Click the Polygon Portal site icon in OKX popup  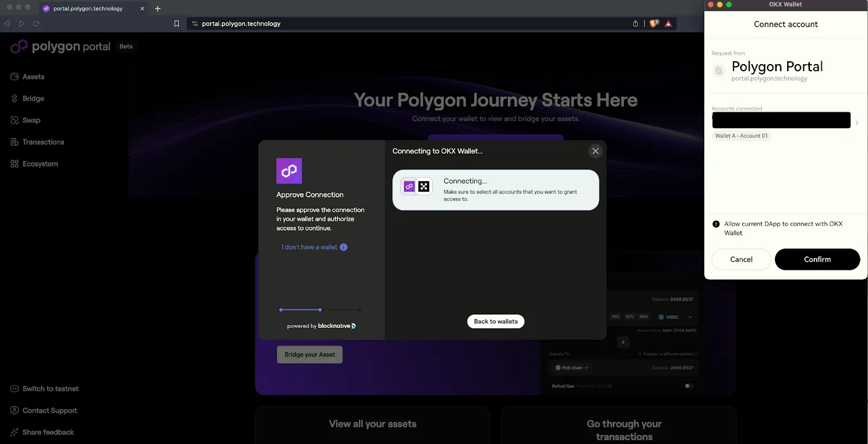pyautogui.click(x=719, y=70)
